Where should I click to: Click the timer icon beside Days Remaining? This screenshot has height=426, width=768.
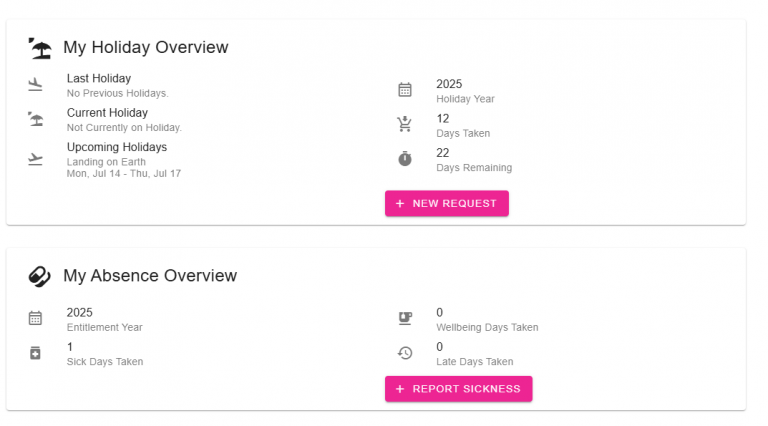(405, 159)
